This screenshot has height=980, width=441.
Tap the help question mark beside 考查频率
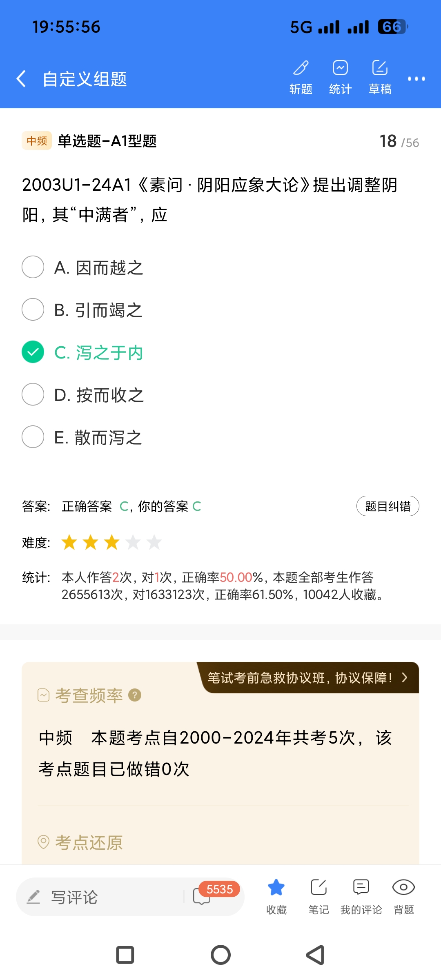coord(135,695)
